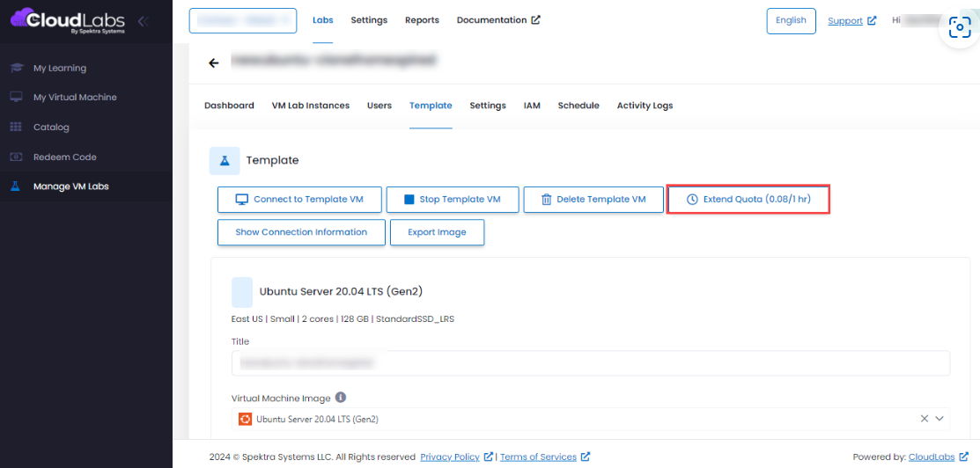This screenshot has height=468, width=980.
Task: Click the back arrow icon
Action: (x=214, y=63)
